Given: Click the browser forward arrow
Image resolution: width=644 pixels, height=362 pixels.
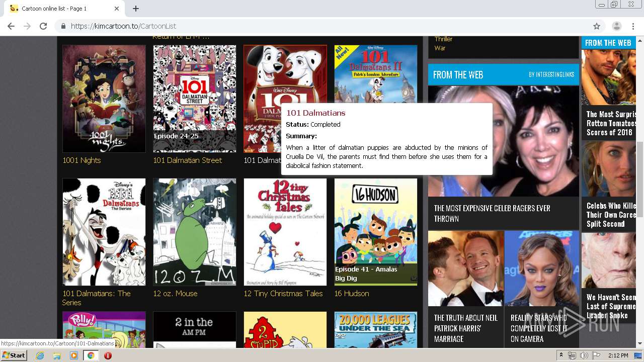Looking at the screenshot, I should coord(27,26).
